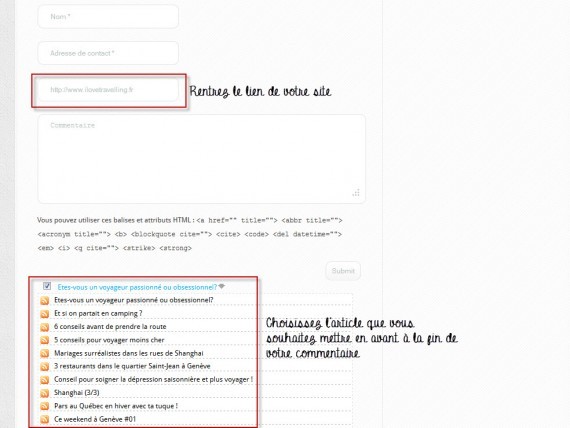Select 'Et si on partait en camping ?'
This screenshot has height=428, width=570.
[98, 313]
